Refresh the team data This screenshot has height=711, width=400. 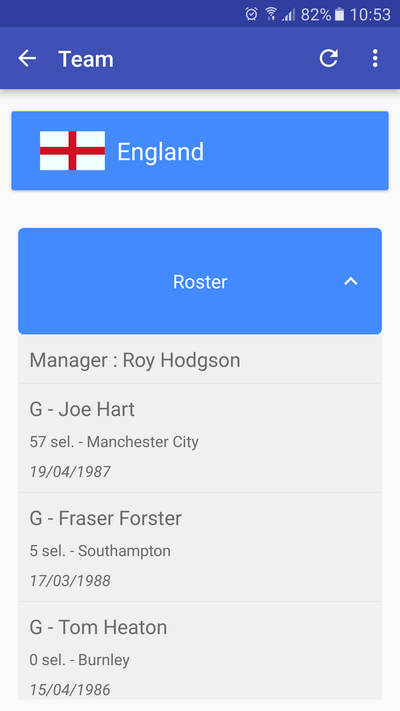click(328, 58)
